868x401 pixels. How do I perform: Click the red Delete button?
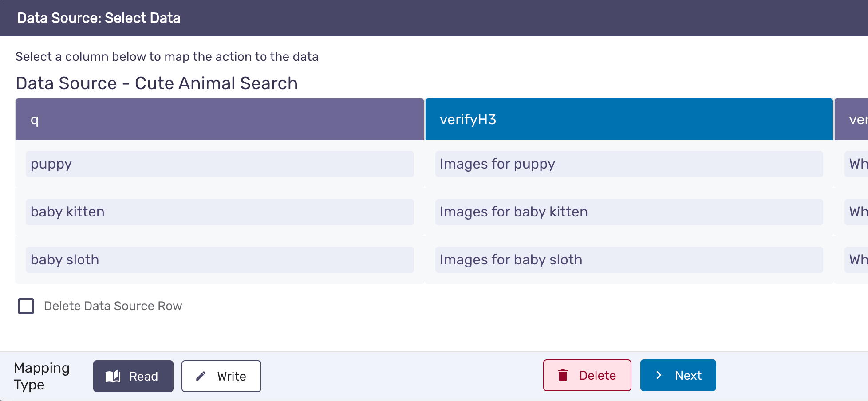click(587, 375)
